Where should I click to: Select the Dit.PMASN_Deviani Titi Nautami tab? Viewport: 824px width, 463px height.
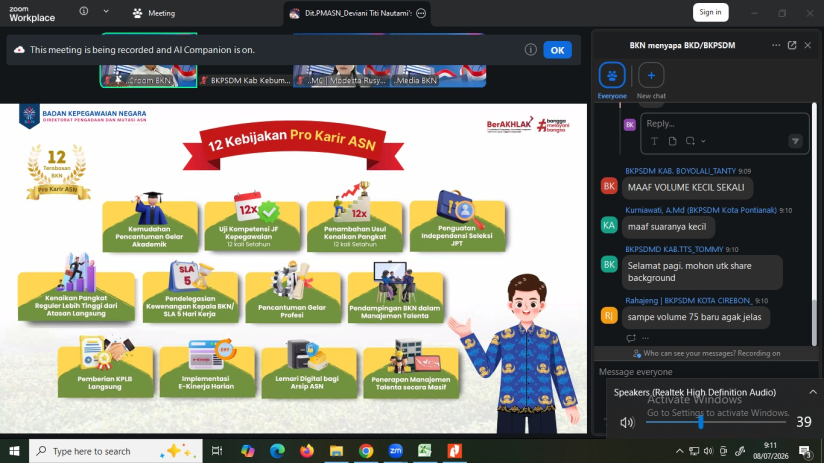[x=357, y=13]
